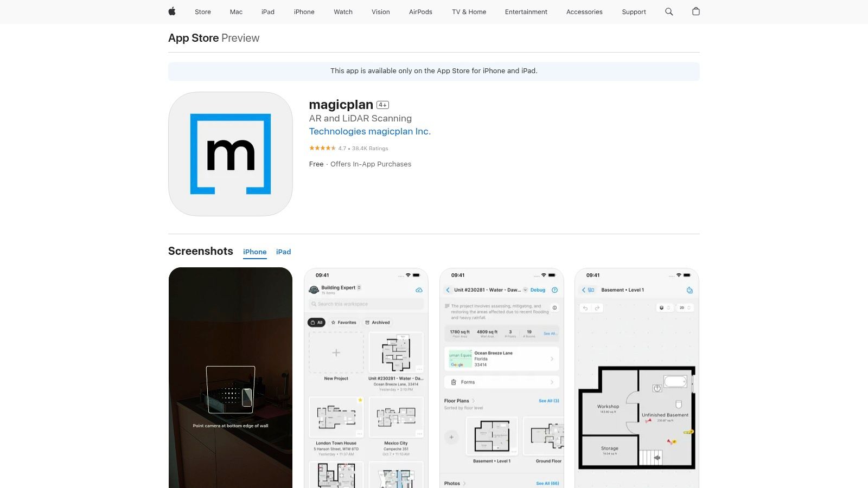The image size is (868, 488).
Task: Open the TV & Home menu
Action: (469, 11)
